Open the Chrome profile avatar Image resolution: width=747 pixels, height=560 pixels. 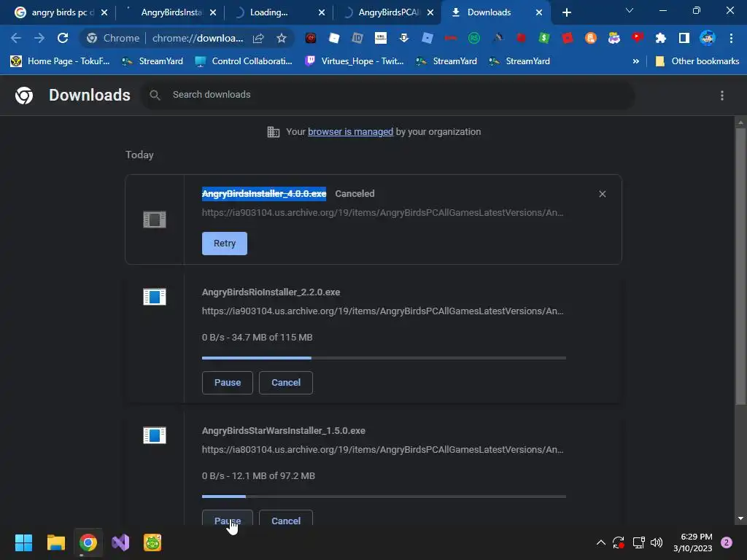point(708,38)
